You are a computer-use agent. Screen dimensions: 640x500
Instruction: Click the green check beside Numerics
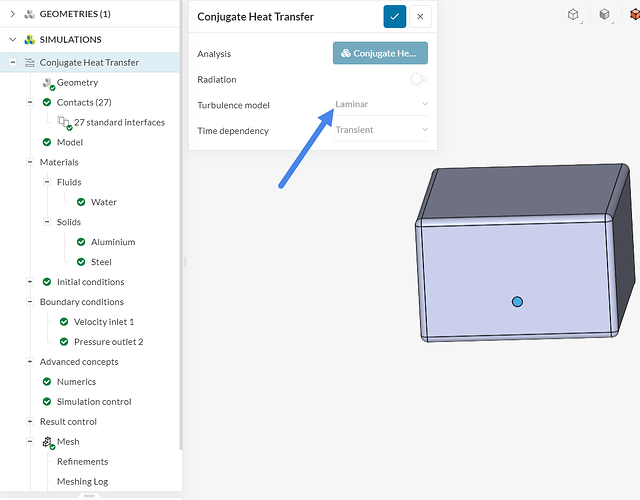tap(47, 382)
